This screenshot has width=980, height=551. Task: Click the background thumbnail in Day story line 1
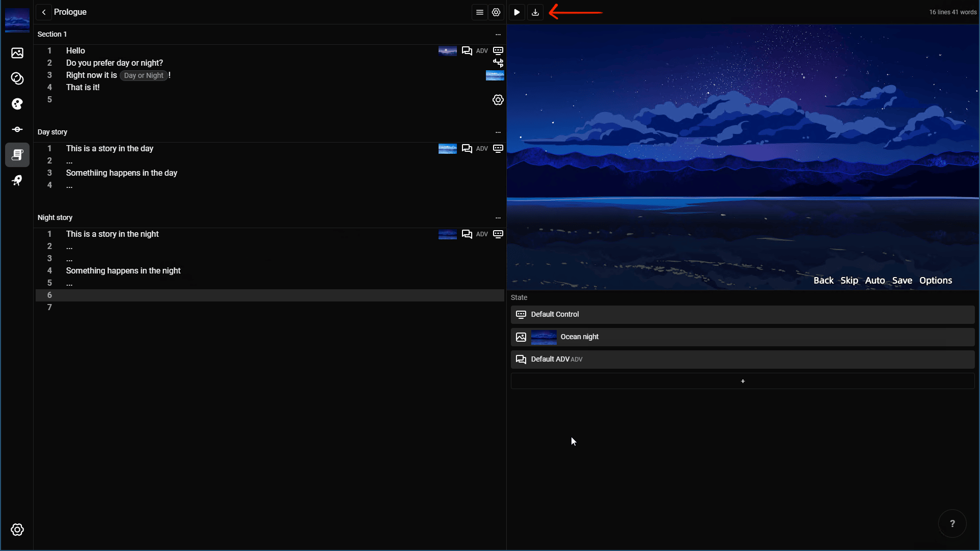point(448,149)
